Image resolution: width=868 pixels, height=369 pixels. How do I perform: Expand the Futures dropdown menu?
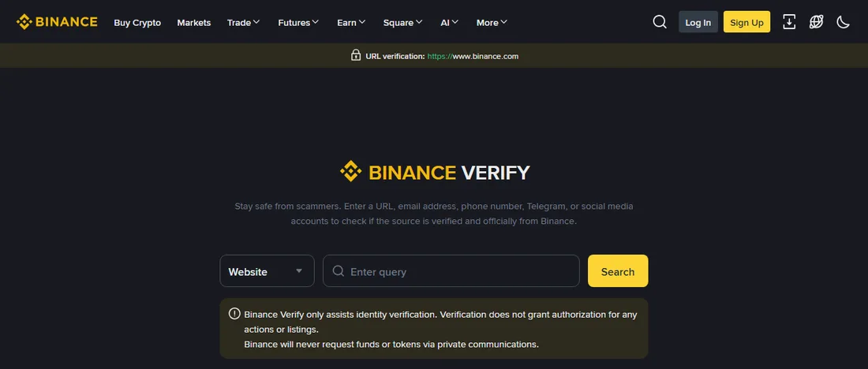coord(298,23)
